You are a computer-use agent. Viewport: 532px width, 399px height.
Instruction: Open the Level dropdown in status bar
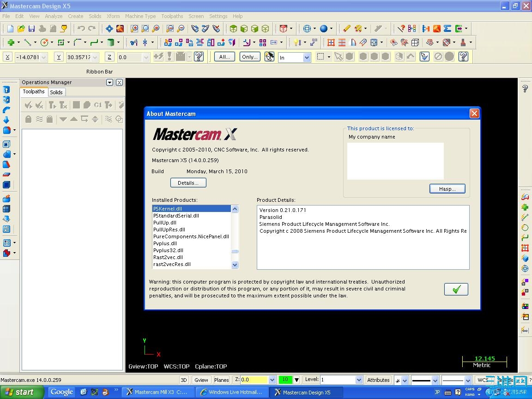pyautogui.click(x=359, y=380)
